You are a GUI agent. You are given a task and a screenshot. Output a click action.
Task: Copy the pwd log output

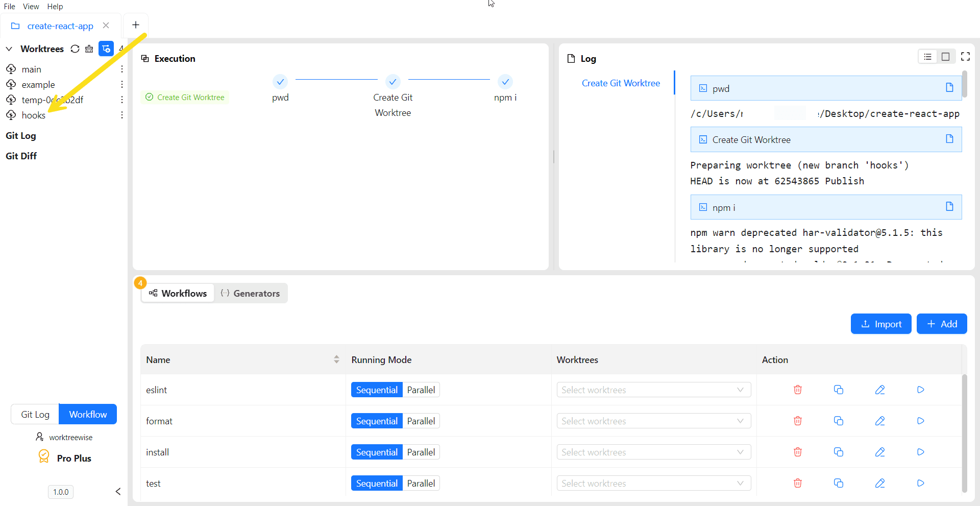(949, 88)
